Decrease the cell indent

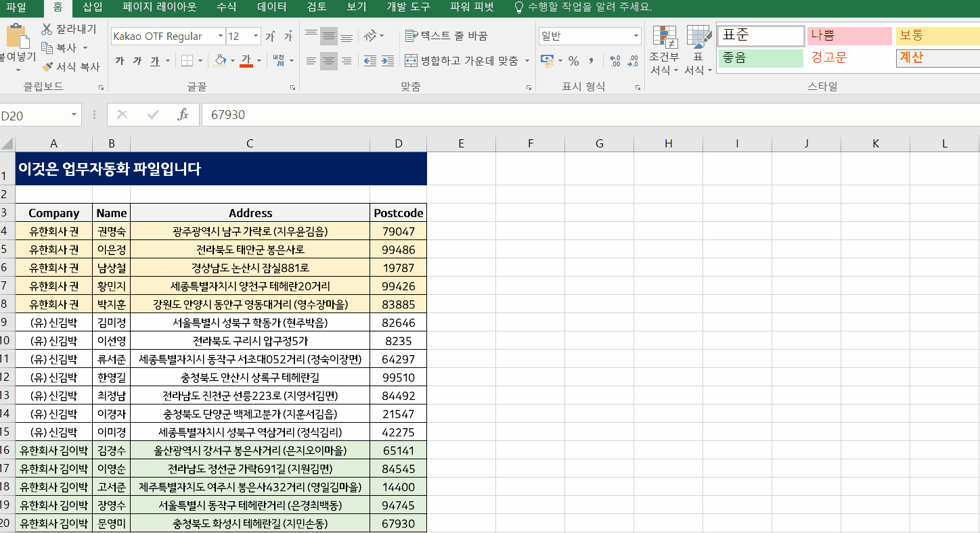tap(370, 61)
